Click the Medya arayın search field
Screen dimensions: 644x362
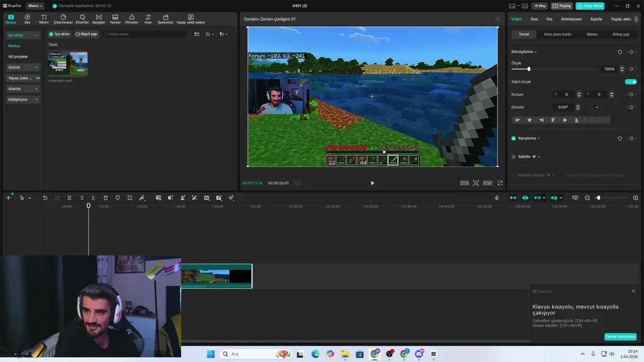(x=144, y=34)
